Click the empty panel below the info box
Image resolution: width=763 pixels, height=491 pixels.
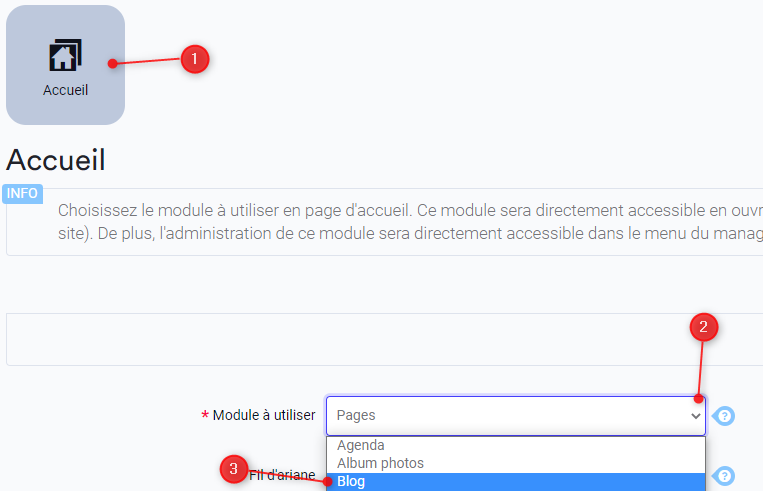tap(384, 339)
